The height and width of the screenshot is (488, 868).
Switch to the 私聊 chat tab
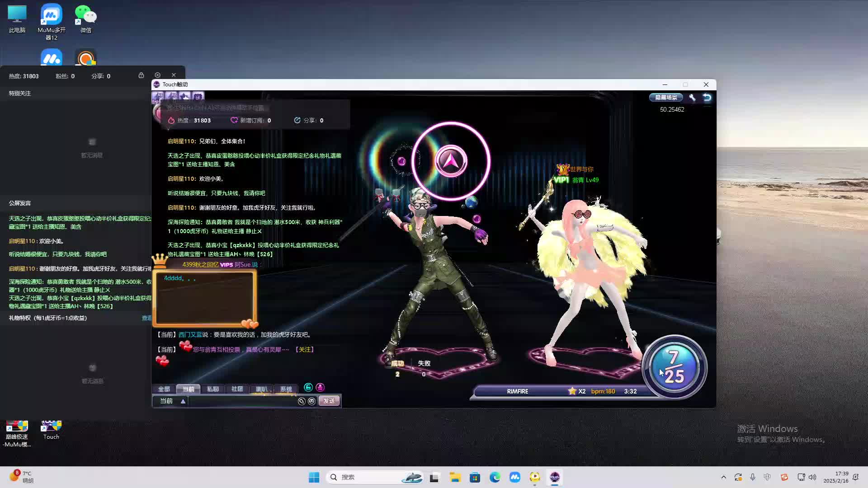[212, 389]
